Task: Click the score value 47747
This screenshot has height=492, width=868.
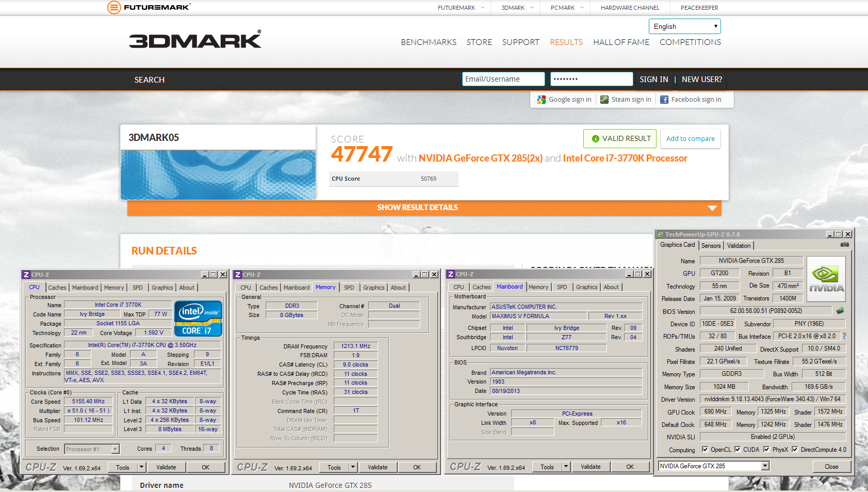Action: coord(362,154)
